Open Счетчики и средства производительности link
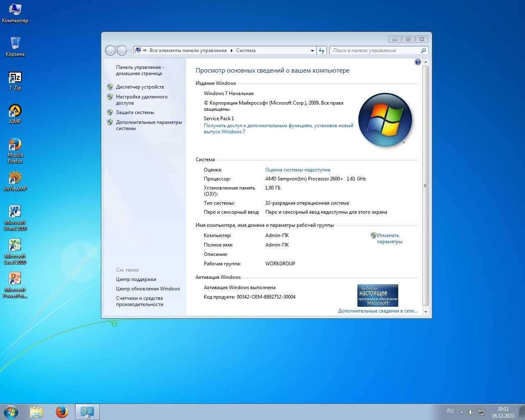This screenshot has height=420, width=525. [139, 301]
